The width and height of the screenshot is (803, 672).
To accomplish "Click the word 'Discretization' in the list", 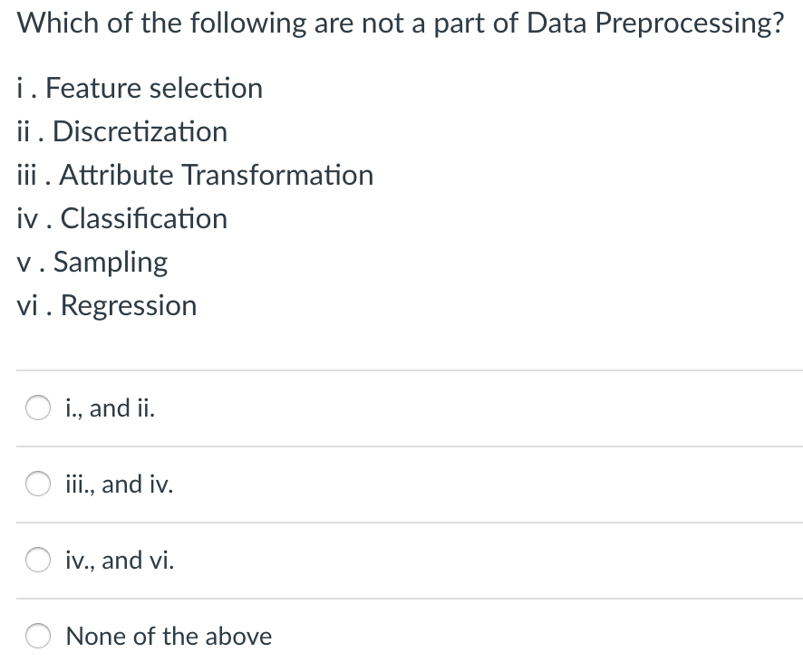I will tap(140, 132).
